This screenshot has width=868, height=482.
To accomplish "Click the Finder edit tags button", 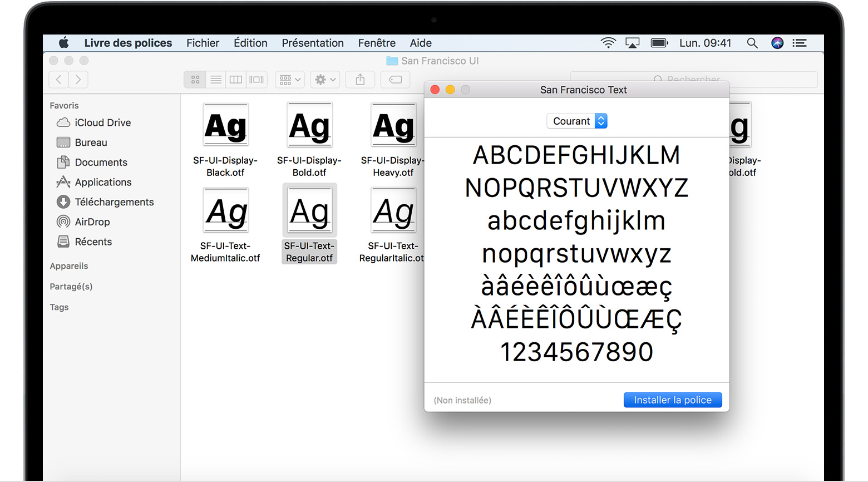I will coord(395,80).
